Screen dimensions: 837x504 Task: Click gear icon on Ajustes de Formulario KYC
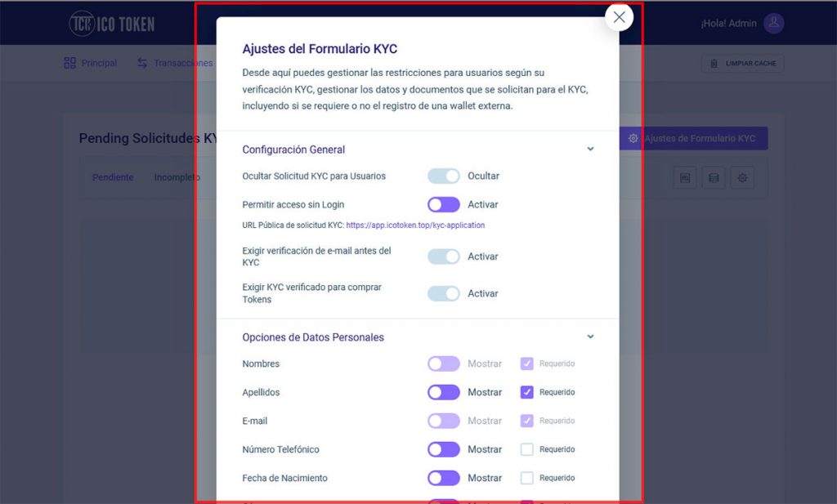pos(633,138)
